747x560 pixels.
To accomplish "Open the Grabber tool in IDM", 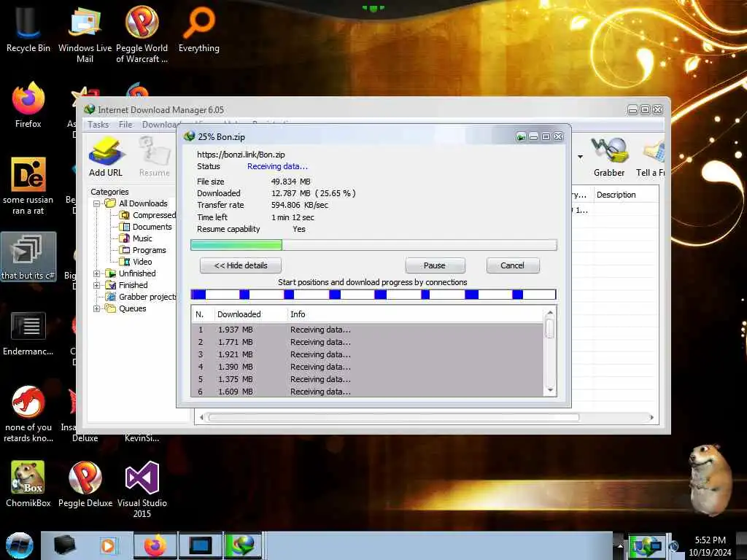I will click(609, 157).
